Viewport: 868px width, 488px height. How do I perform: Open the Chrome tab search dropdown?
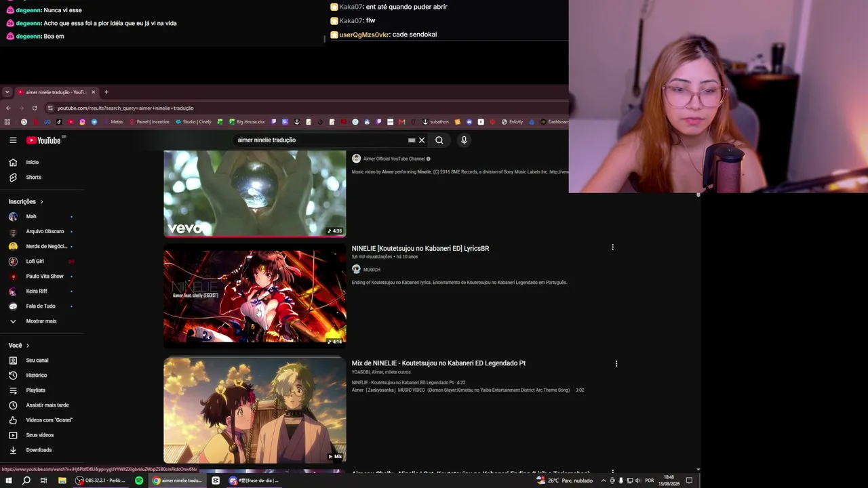(x=7, y=92)
